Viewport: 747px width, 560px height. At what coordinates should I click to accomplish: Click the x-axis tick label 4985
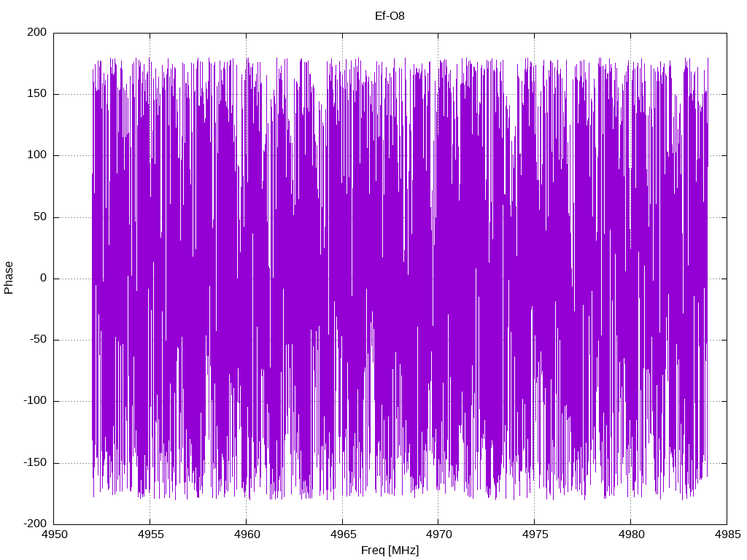[727, 534]
